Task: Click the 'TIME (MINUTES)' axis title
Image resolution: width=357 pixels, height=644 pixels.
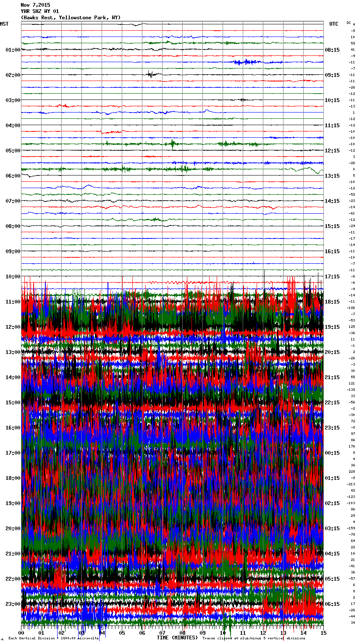Action: click(177, 638)
